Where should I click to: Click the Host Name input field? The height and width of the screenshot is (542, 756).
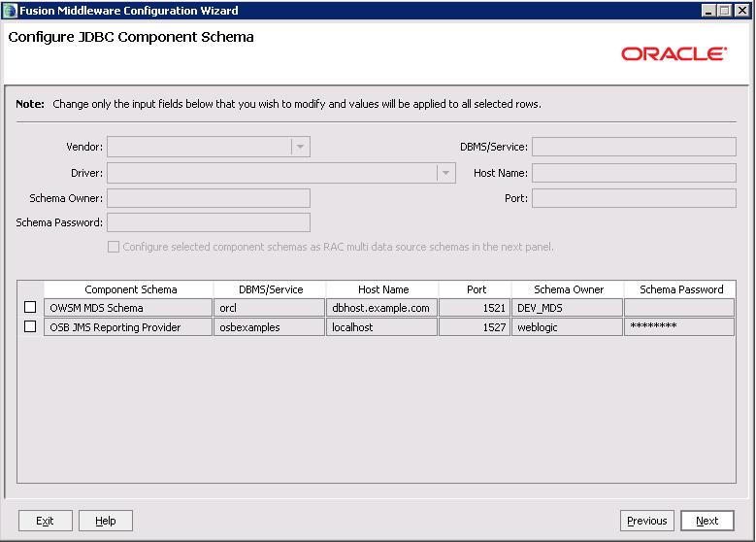pyautogui.click(x=634, y=173)
